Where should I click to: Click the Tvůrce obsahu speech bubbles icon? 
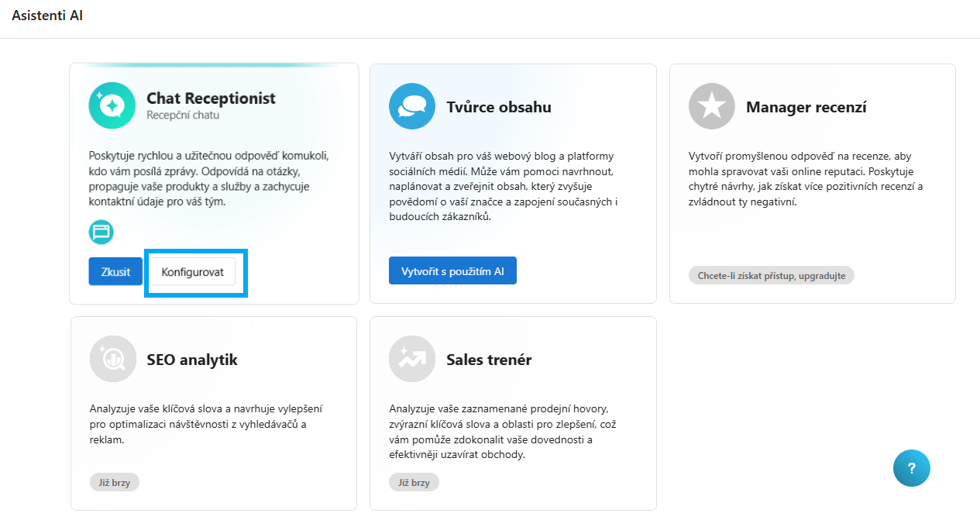[412, 106]
